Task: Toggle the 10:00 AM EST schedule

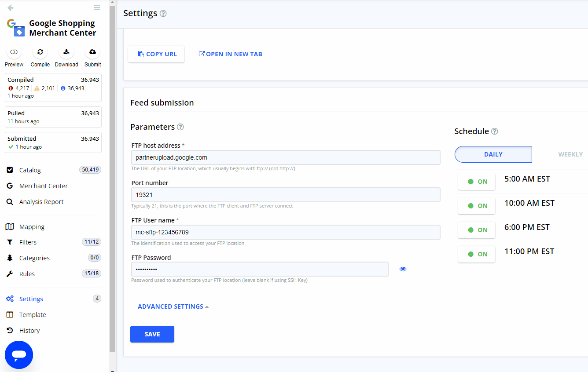Action: (x=477, y=206)
